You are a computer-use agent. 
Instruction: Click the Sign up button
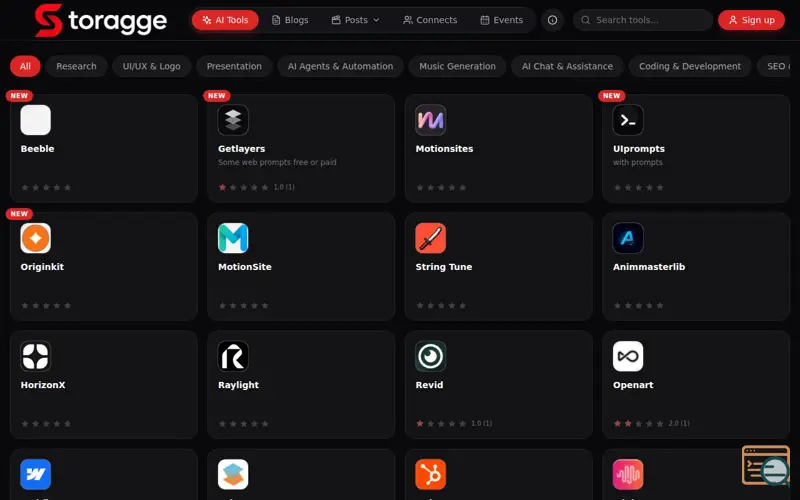click(x=751, y=20)
